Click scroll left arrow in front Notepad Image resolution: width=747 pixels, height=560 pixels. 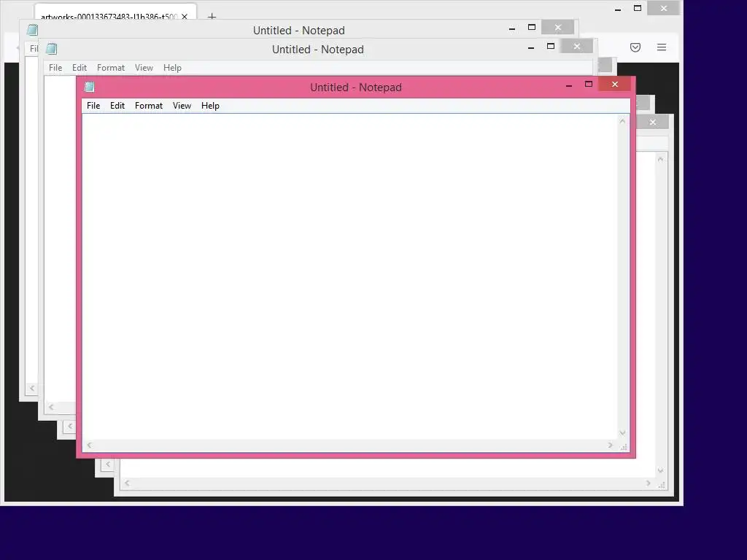tap(89, 446)
